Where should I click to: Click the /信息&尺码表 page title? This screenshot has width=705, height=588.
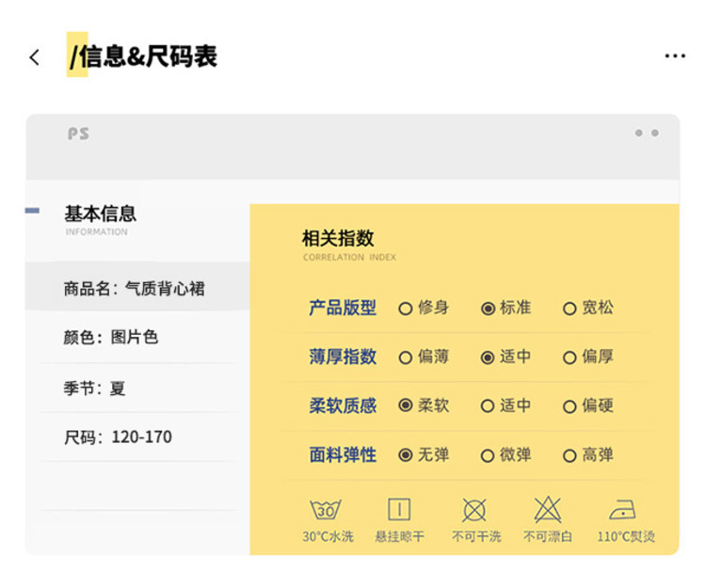tap(143, 56)
